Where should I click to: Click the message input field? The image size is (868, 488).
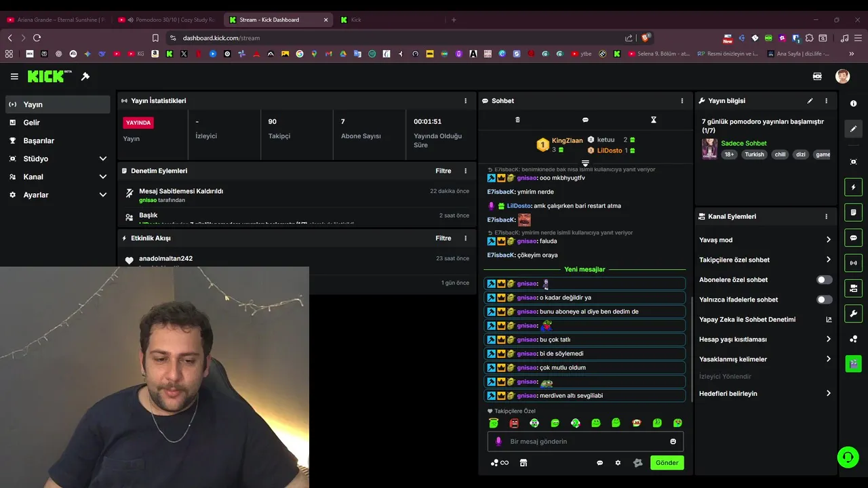[x=586, y=441]
